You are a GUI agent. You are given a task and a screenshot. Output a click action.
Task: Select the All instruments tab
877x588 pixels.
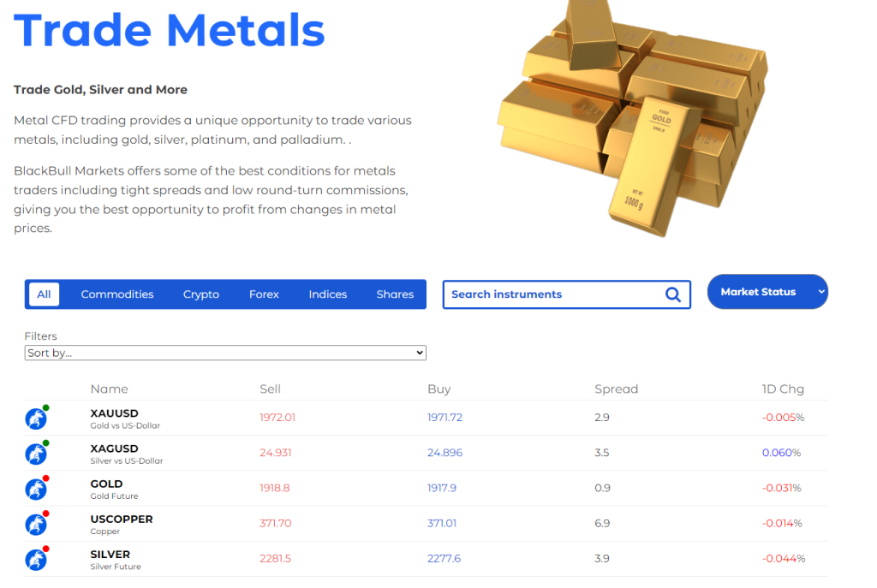click(x=44, y=294)
